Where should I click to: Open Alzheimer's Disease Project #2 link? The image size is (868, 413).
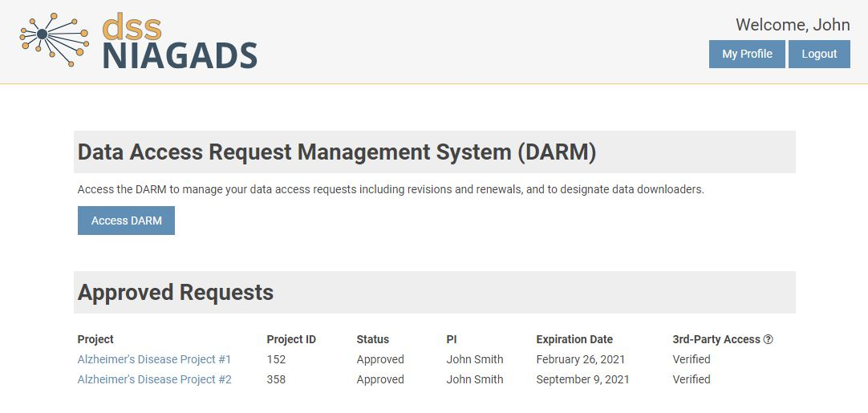pyautogui.click(x=154, y=379)
